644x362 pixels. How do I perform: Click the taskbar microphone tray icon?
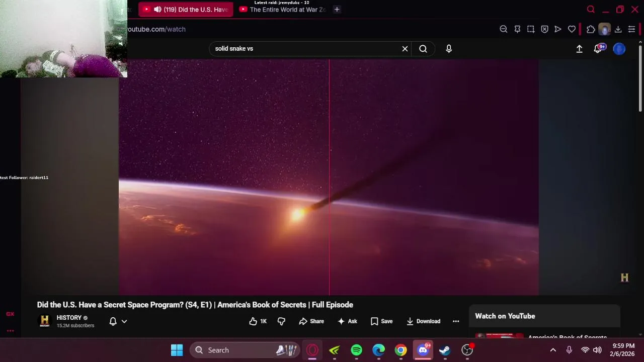point(569,350)
